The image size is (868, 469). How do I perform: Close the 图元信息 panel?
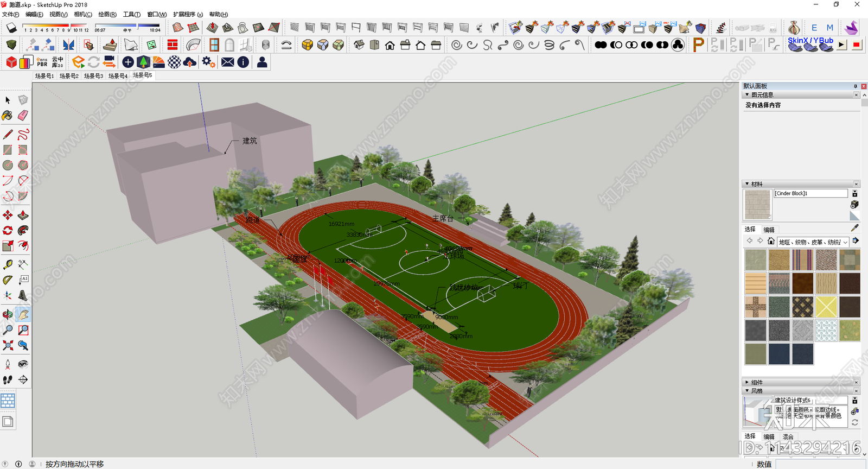pos(857,94)
